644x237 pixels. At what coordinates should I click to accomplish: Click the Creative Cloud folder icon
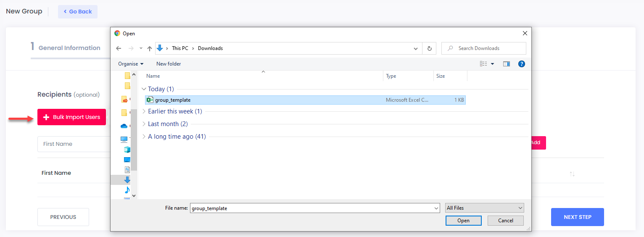[x=124, y=100]
